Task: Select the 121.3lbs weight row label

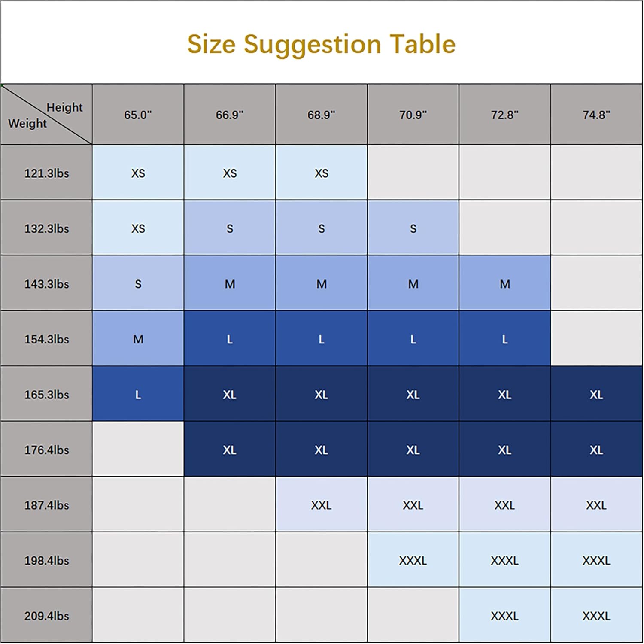Action: pos(46,173)
